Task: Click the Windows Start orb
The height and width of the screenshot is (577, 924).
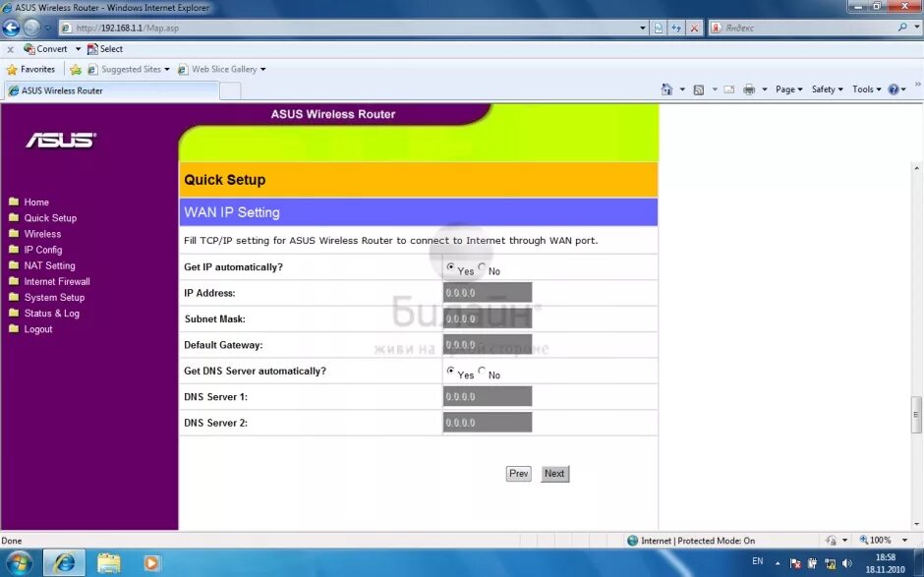Action: 18,563
